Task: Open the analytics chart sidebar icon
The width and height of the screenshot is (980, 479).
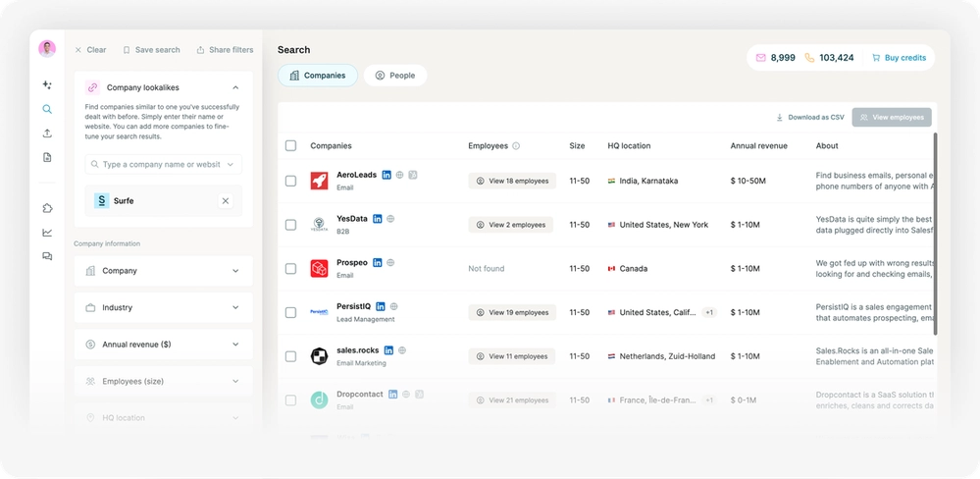Action: coord(47,233)
